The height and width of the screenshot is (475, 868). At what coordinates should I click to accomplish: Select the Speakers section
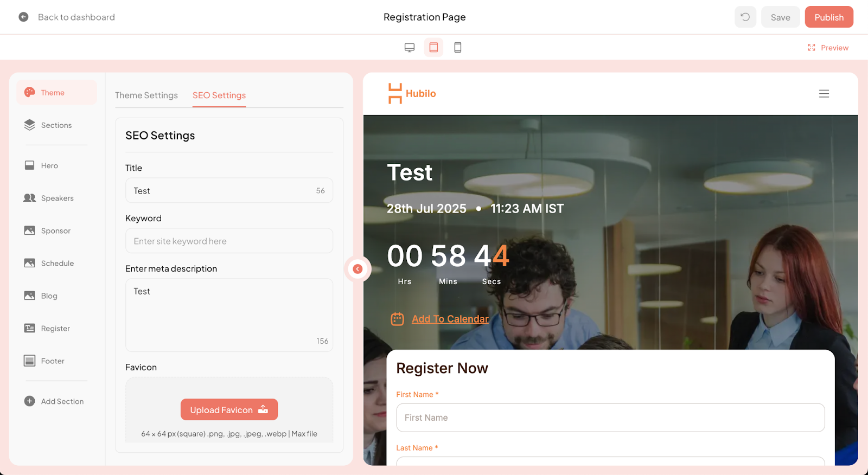pos(56,198)
